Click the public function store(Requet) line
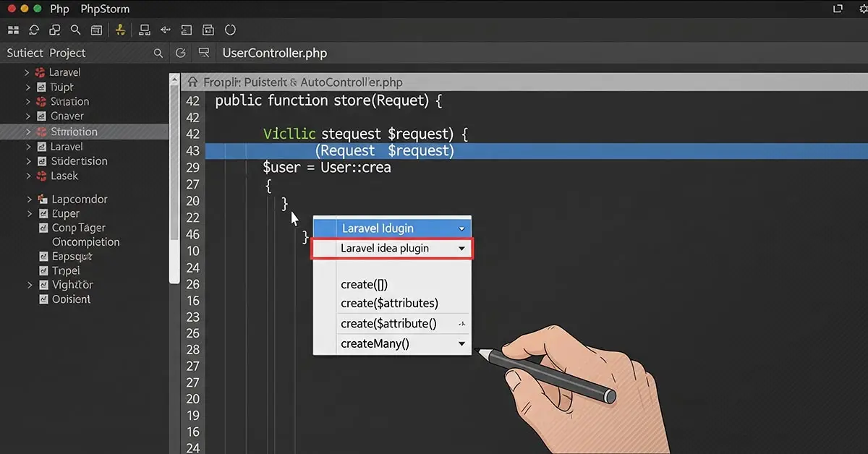868x454 pixels. point(328,100)
